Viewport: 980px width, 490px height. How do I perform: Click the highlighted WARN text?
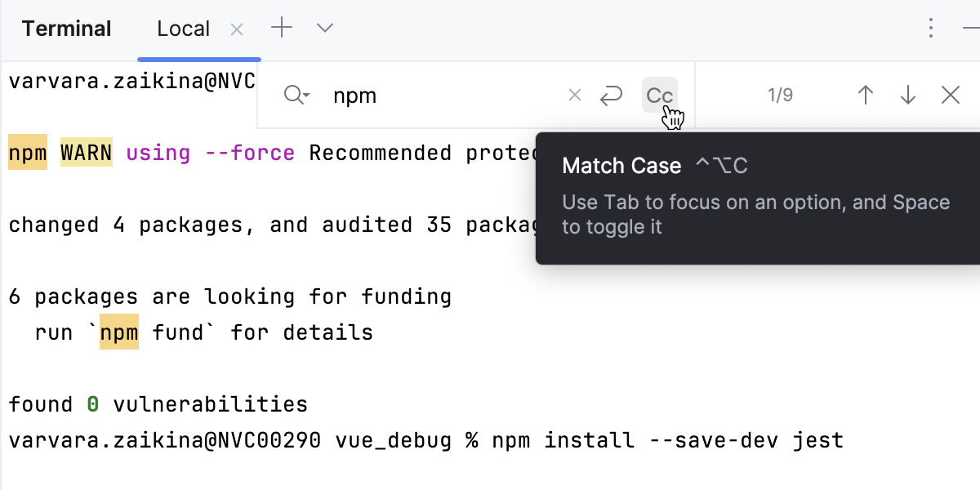click(86, 153)
